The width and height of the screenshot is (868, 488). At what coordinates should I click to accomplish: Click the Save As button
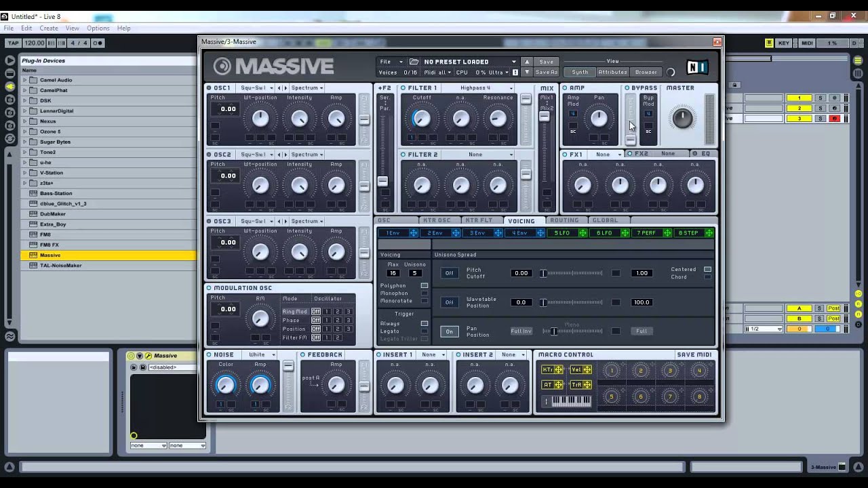click(x=546, y=72)
